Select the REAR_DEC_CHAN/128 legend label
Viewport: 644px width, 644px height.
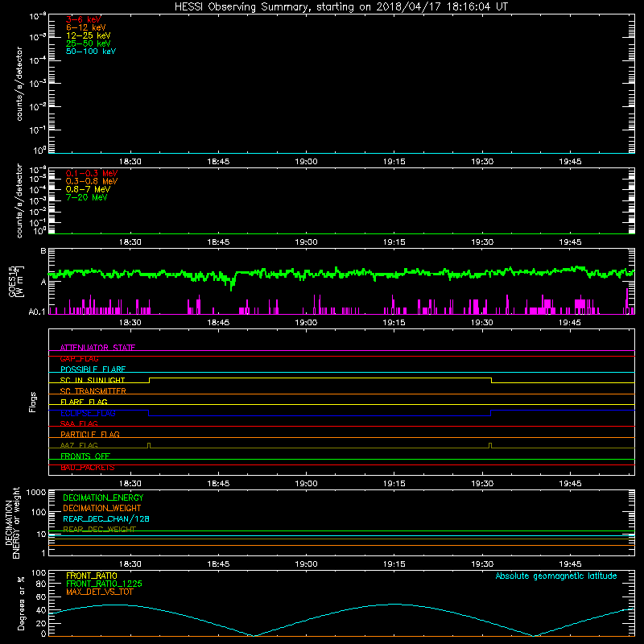(106, 518)
